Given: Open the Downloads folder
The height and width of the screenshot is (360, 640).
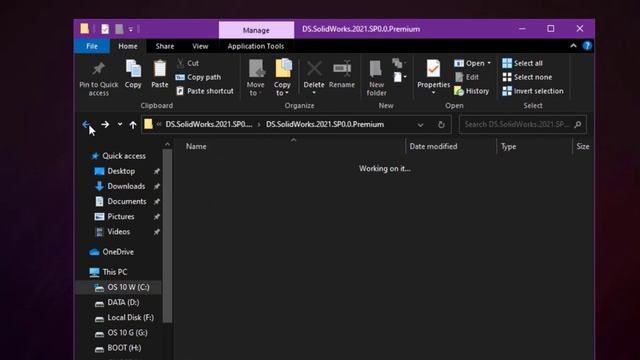Looking at the screenshot, I should point(126,186).
